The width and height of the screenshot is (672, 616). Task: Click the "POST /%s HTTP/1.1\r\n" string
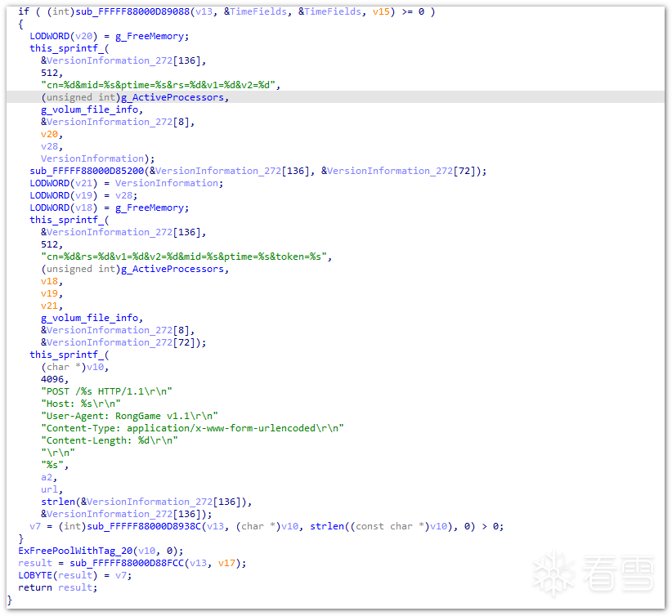pos(107,391)
